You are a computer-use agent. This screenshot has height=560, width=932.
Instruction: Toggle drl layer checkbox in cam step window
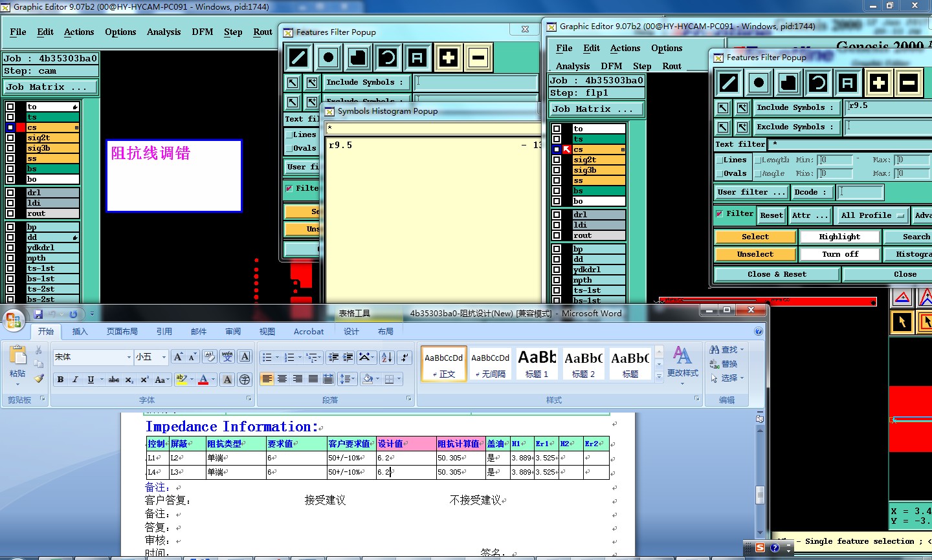point(10,193)
